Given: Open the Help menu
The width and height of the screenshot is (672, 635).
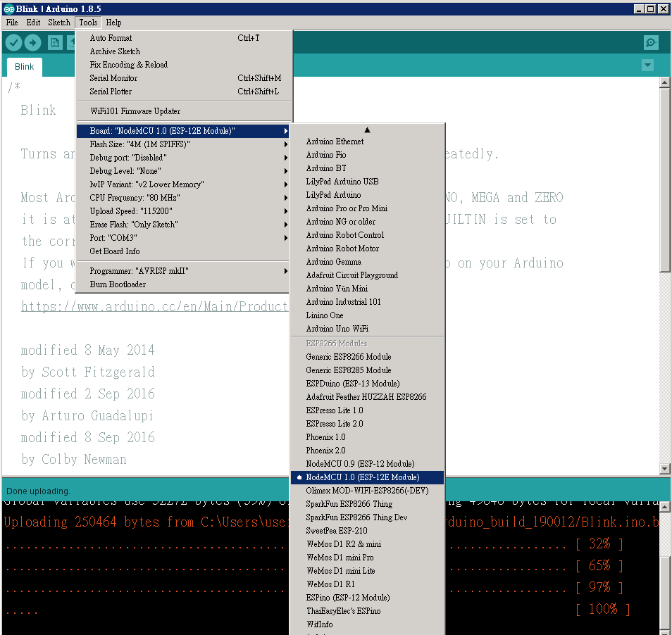Looking at the screenshot, I should tap(113, 23).
